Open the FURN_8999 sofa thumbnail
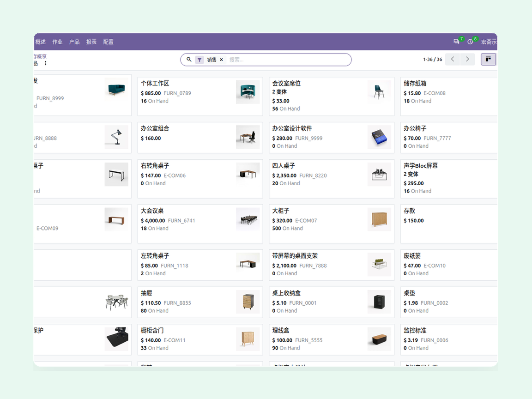The image size is (532, 399). 116,90
